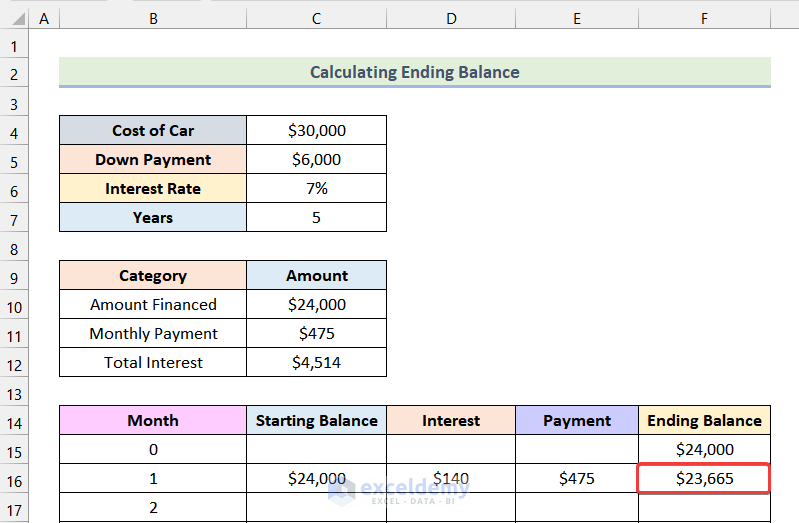Click the highlighted $23,665 Ending Balance cell
This screenshot has height=523, width=799.
point(704,479)
